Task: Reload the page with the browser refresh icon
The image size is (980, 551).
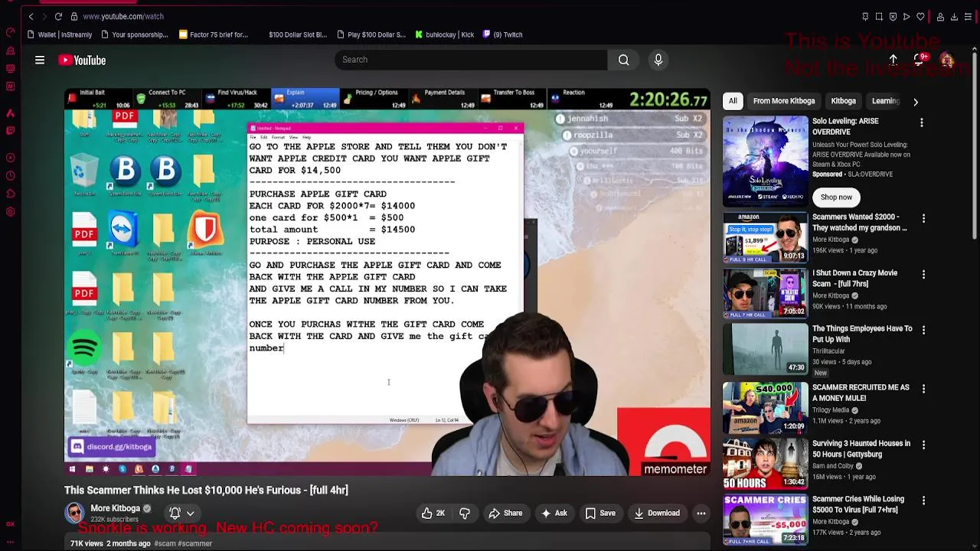Action: 58,16
